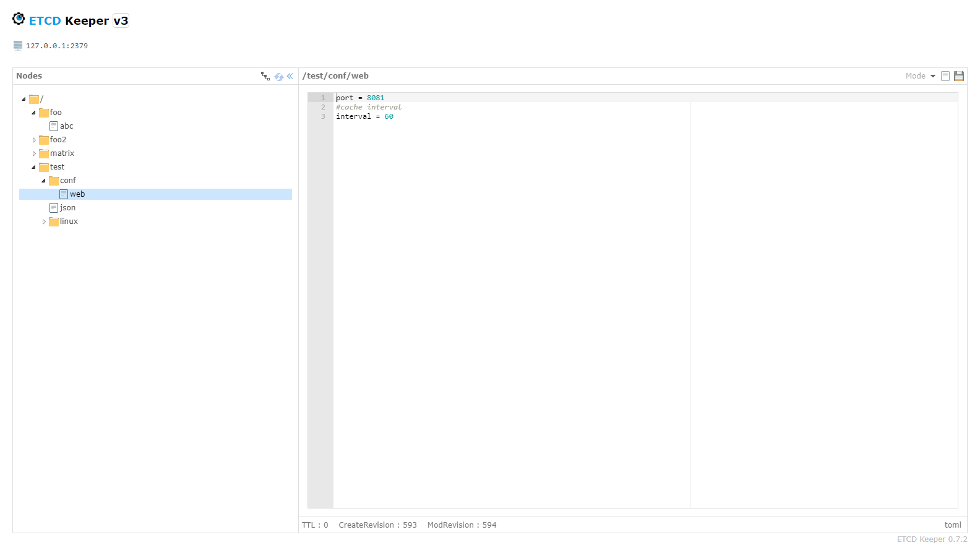Image resolution: width=980 pixels, height=545 pixels.
Task: Expand the foo2 folder
Action: tap(34, 140)
